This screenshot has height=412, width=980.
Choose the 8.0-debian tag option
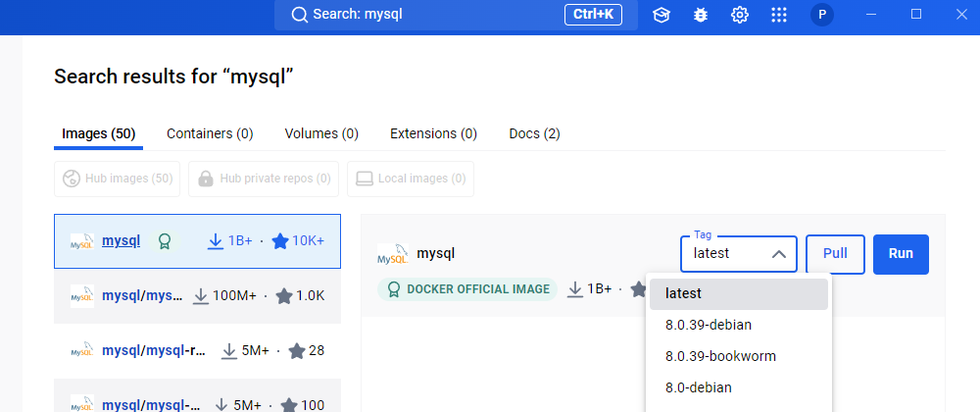(739, 387)
